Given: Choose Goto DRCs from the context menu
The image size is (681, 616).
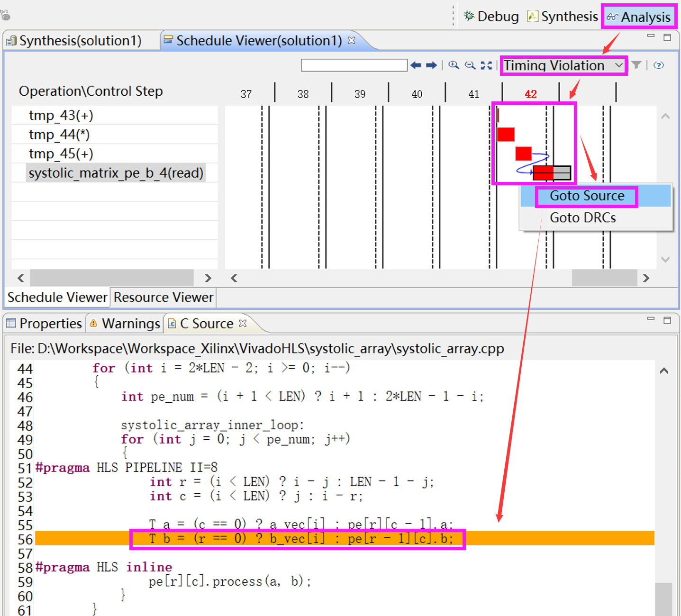Looking at the screenshot, I should point(582,218).
